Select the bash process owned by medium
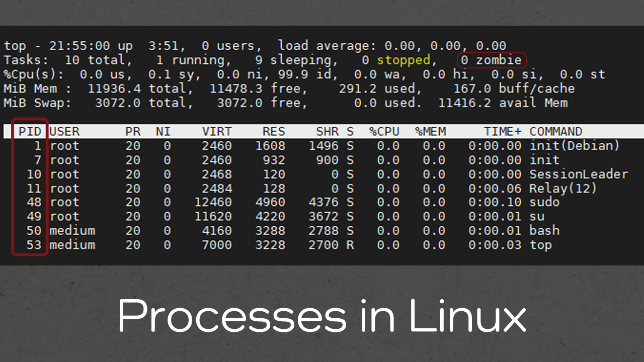Screen dimensions: 644x362 pyautogui.click(x=544, y=231)
